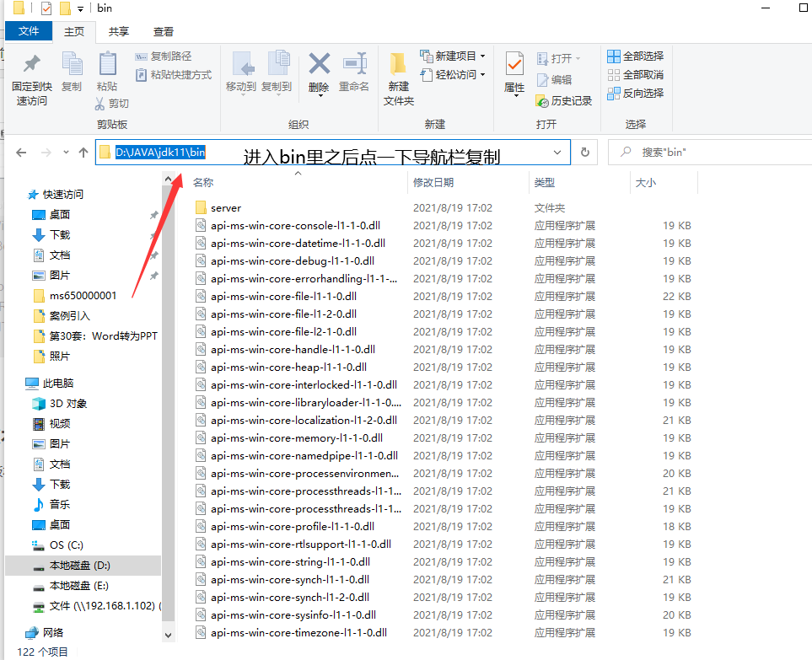Click the address bar path D:\JAVA\jdk11\bin

160,153
